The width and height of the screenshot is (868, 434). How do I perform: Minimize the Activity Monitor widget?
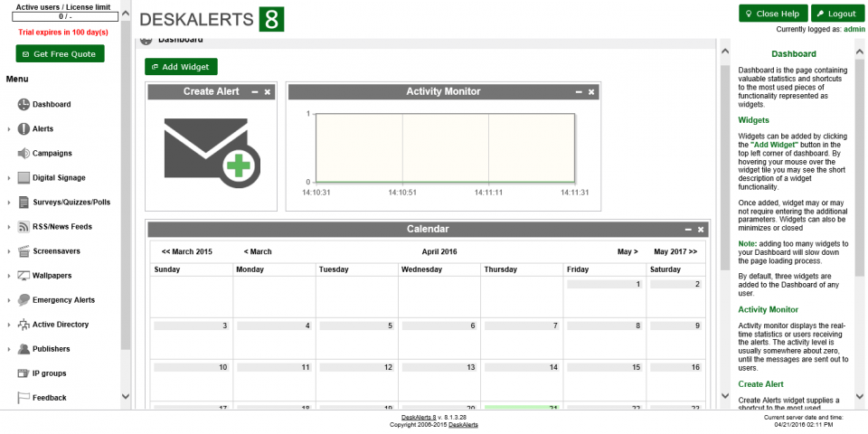tap(579, 92)
